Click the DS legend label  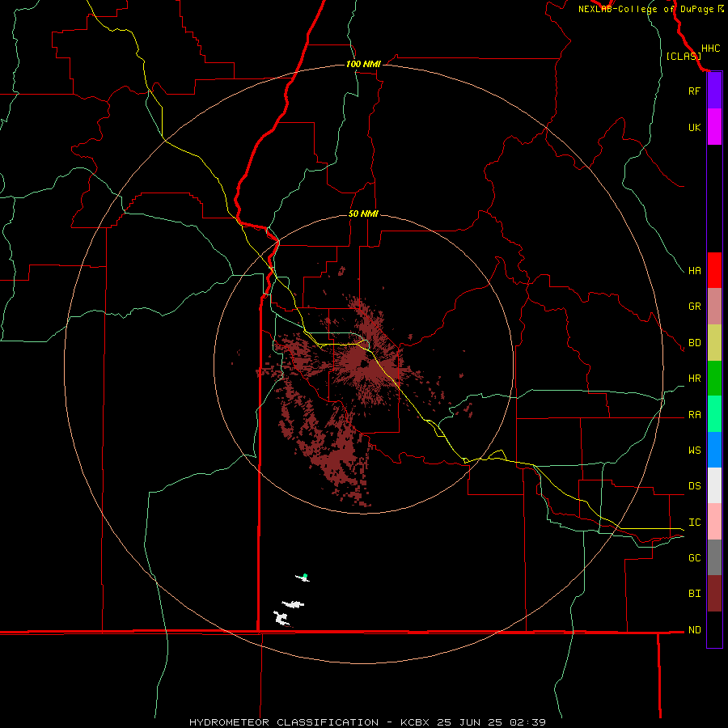pyautogui.click(x=694, y=485)
